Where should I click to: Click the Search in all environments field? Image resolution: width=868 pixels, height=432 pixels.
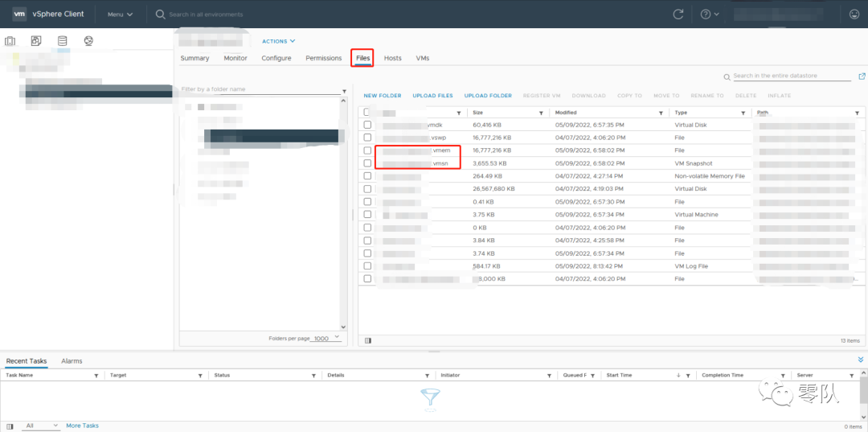point(206,14)
